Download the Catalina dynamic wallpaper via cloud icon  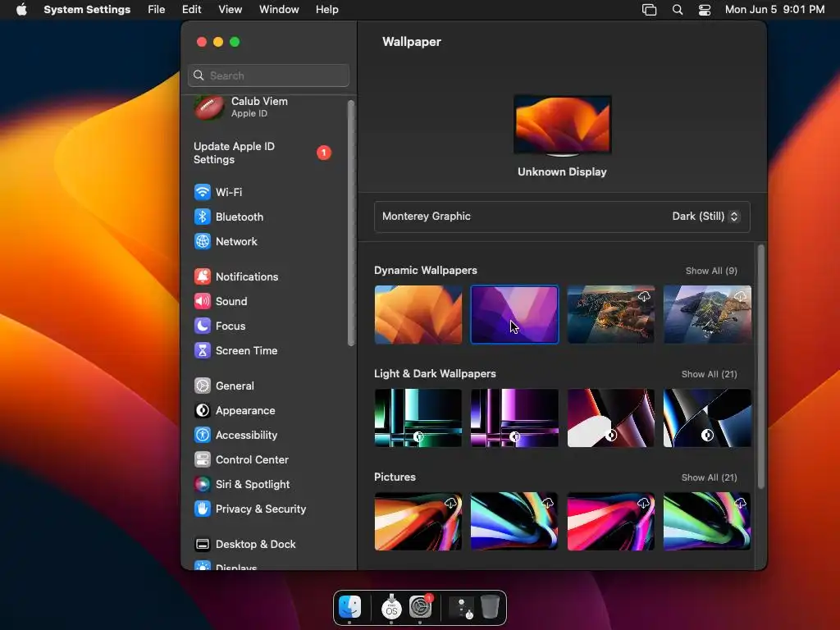(741, 296)
